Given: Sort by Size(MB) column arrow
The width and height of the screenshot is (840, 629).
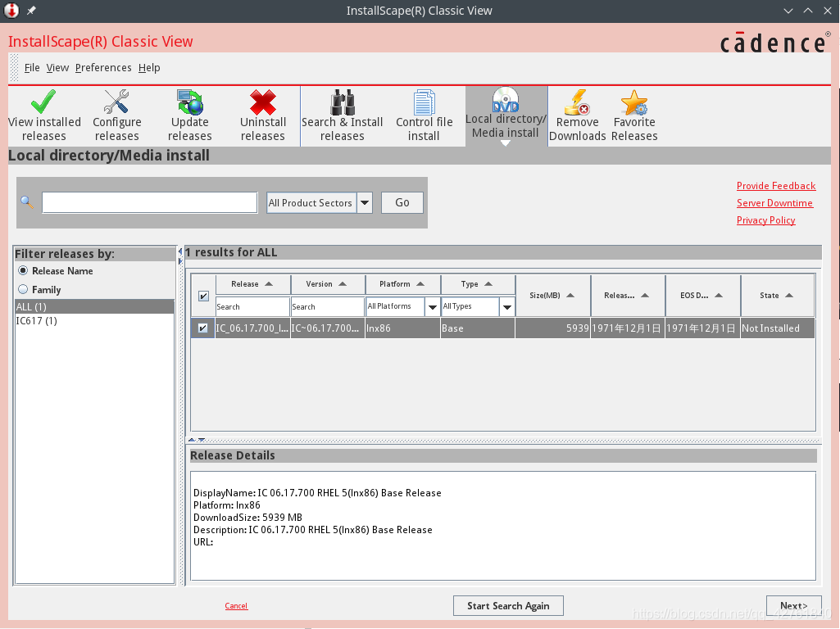Looking at the screenshot, I should coord(570,296).
